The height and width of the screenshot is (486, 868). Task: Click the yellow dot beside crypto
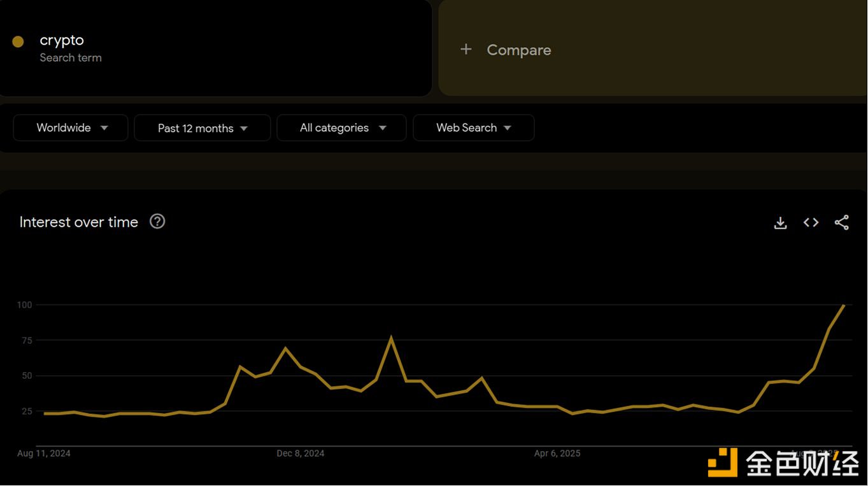[x=18, y=41]
